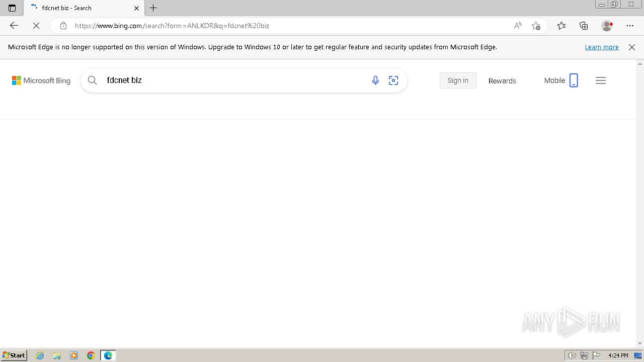The image size is (644, 362).
Task: View site information lock icon
Action: (63, 26)
